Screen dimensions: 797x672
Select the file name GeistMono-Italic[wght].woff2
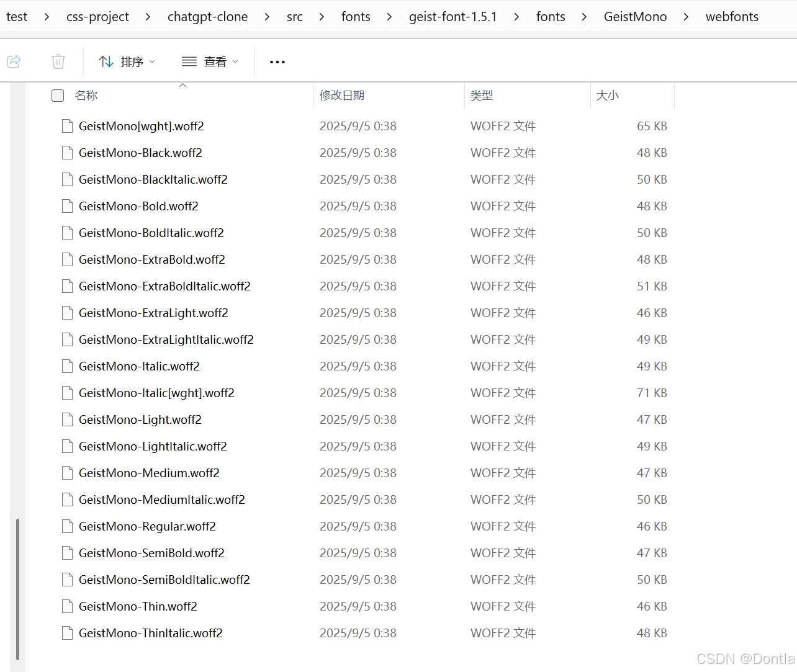click(156, 393)
